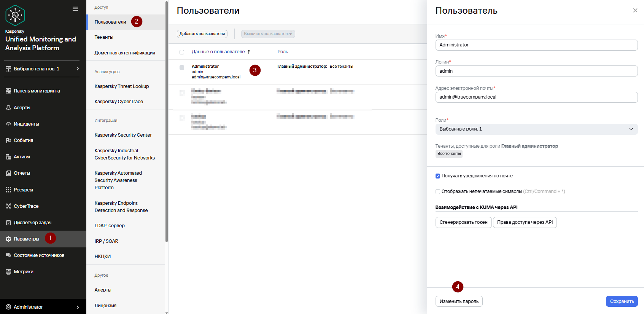Viewport: 644px width, 314px height.
Task: Expand the Administrator account menu arrow
Action: 78,307
